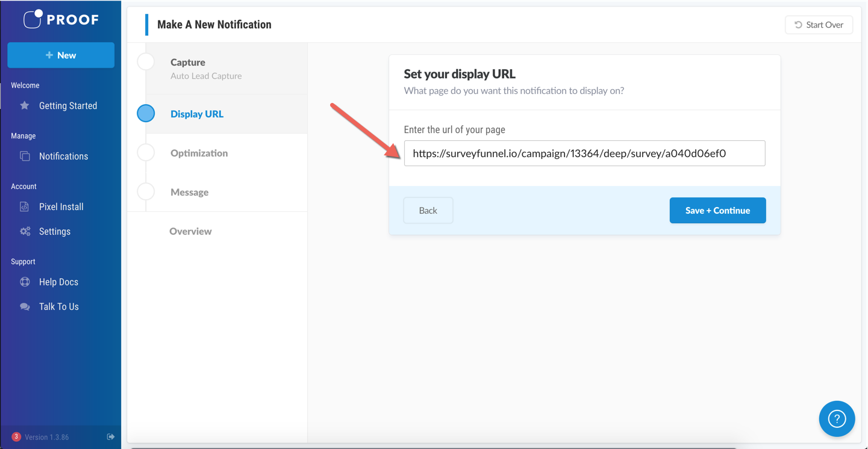
Task: Click the Notifications copy icon
Action: point(25,156)
